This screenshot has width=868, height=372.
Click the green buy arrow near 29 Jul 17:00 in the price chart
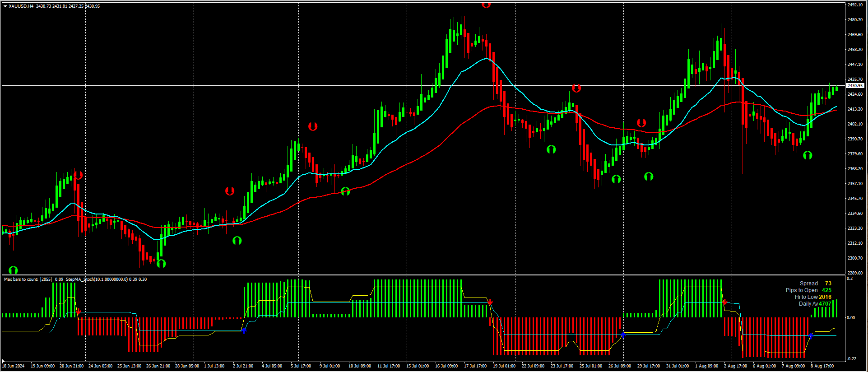[649, 177]
